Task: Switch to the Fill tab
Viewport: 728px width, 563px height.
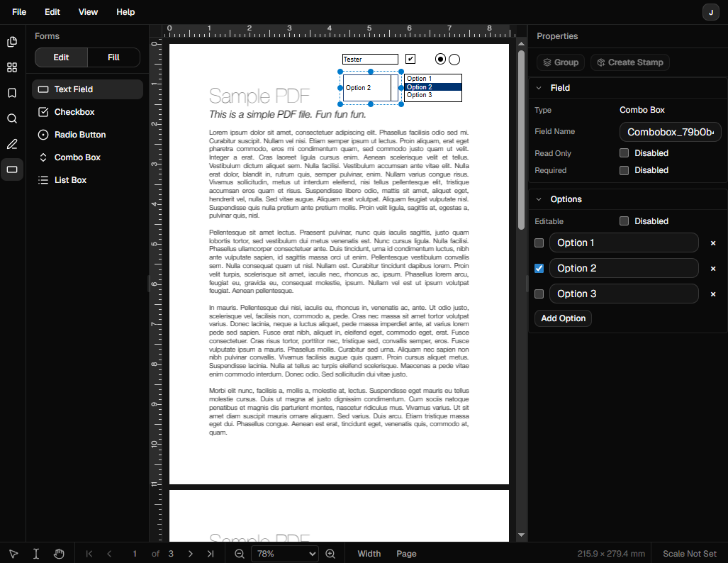Action: coord(114,57)
